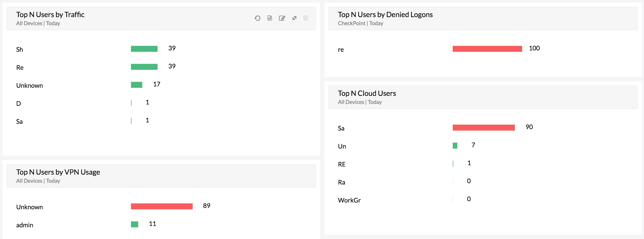
Task: Click the value 100 next to denied logons bar
Action: pos(534,48)
